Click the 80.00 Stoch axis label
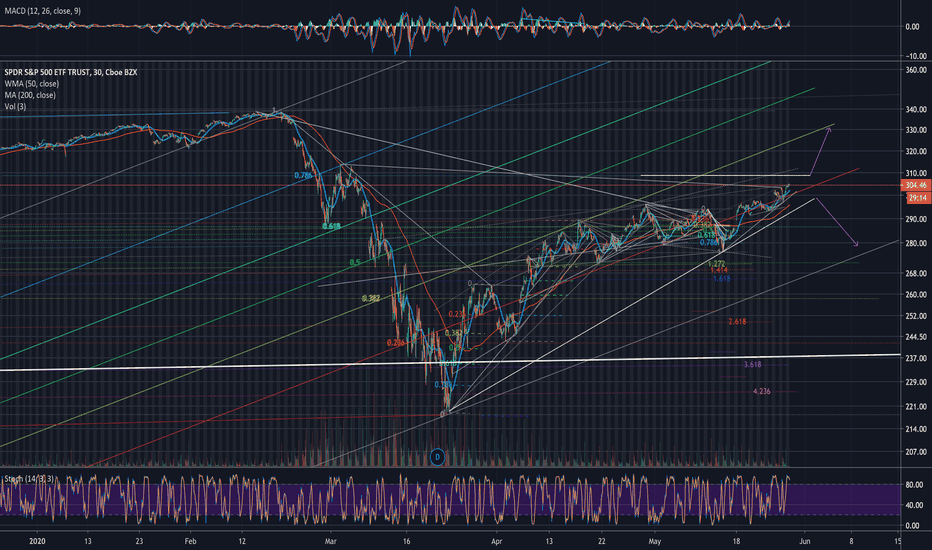 [914, 485]
